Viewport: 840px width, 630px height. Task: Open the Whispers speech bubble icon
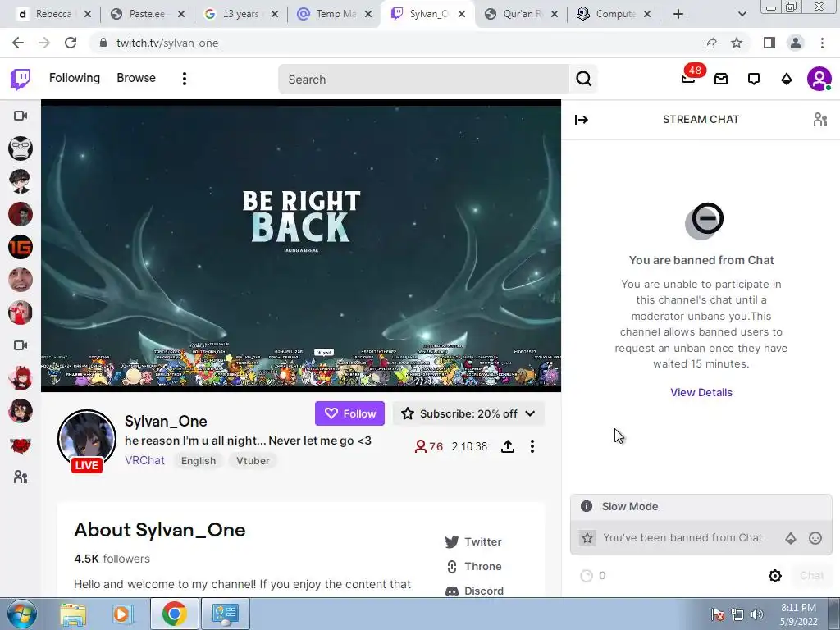tap(754, 80)
